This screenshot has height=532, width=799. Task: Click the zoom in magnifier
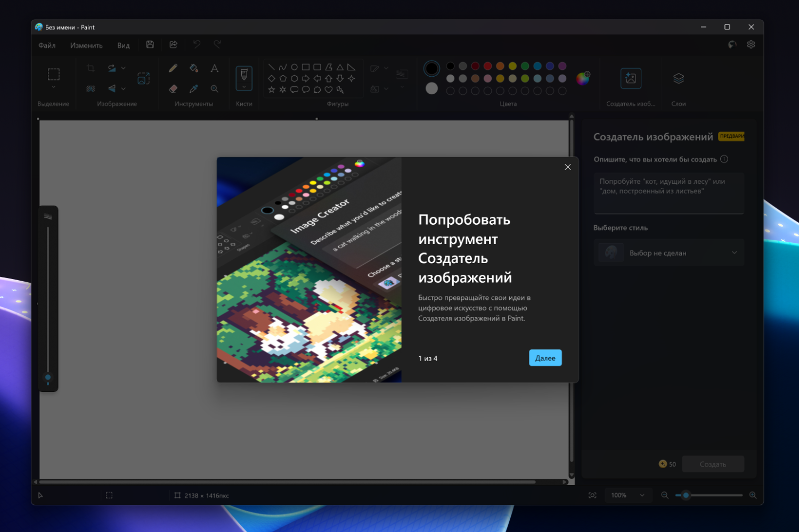753,495
